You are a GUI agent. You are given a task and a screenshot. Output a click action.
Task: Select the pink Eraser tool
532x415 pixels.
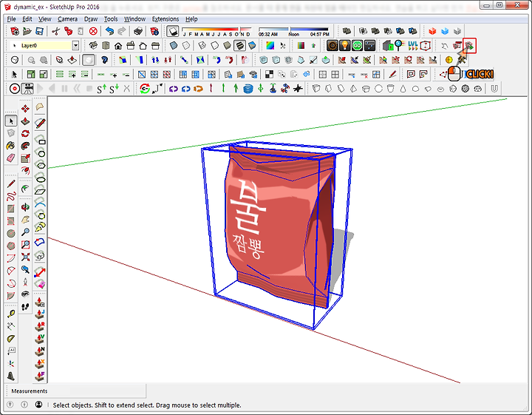[11, 158]
